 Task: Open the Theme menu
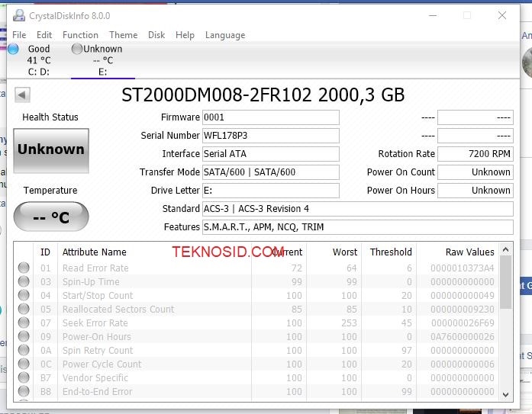point(123,35)
